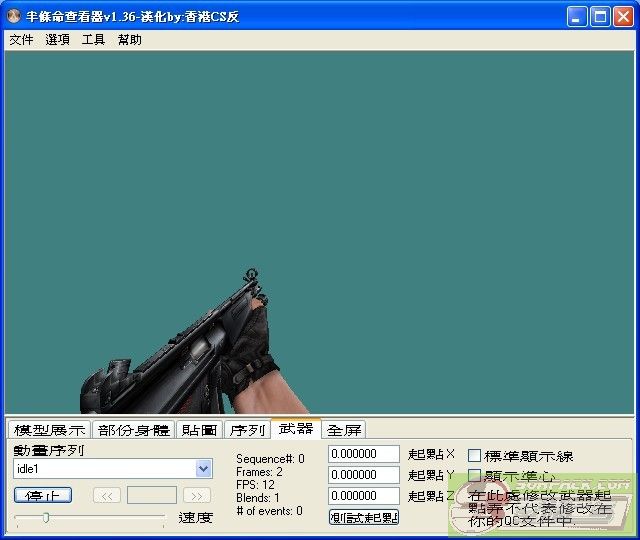Open the 選項 menu
The width and height of the screenshot is (640, 540).
(x=58, y=40)
